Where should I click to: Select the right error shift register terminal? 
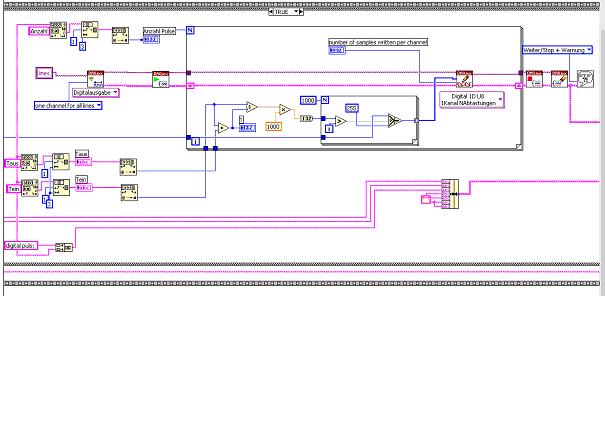(x=519, y=86)
